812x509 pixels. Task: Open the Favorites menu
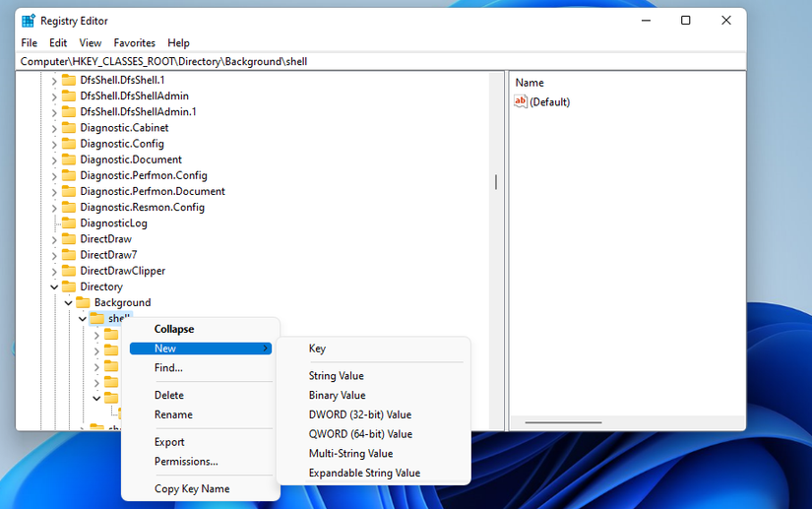pos(135,43)
